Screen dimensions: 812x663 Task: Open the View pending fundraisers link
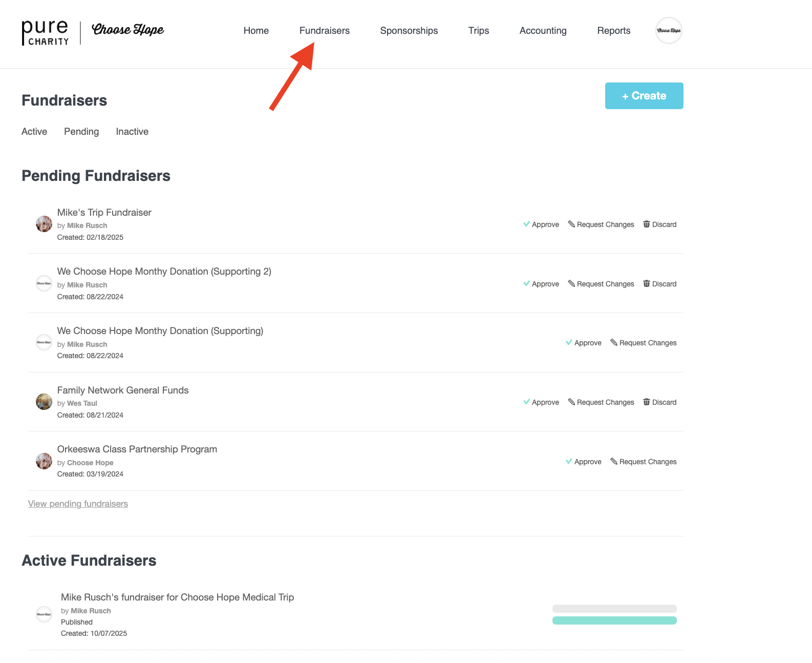pyautogui.click(x=78, y=504)
